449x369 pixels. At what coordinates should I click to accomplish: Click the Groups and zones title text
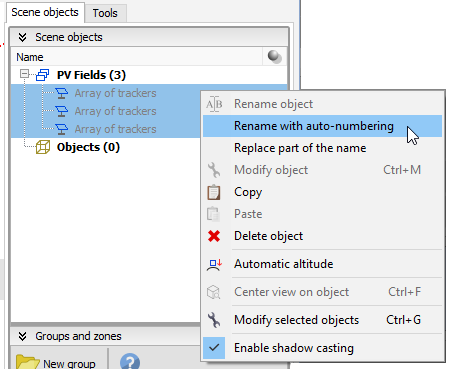pos(78,336)
